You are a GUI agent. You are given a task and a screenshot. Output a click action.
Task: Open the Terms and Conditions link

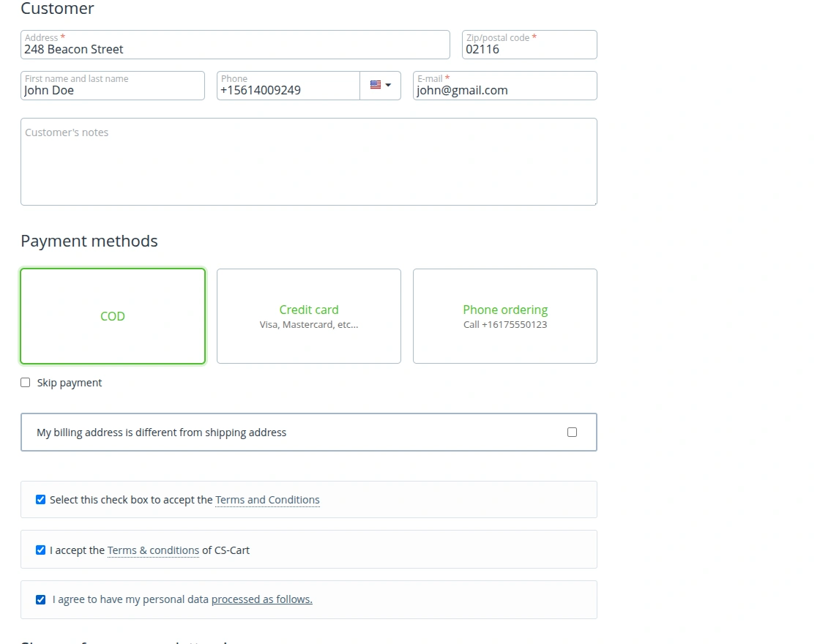[x=267, y=500]
